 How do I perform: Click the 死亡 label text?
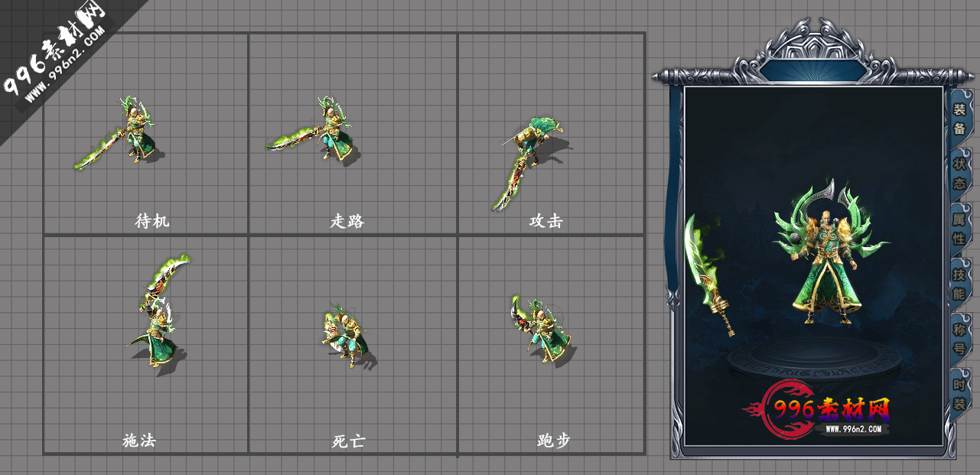point(349,441)
